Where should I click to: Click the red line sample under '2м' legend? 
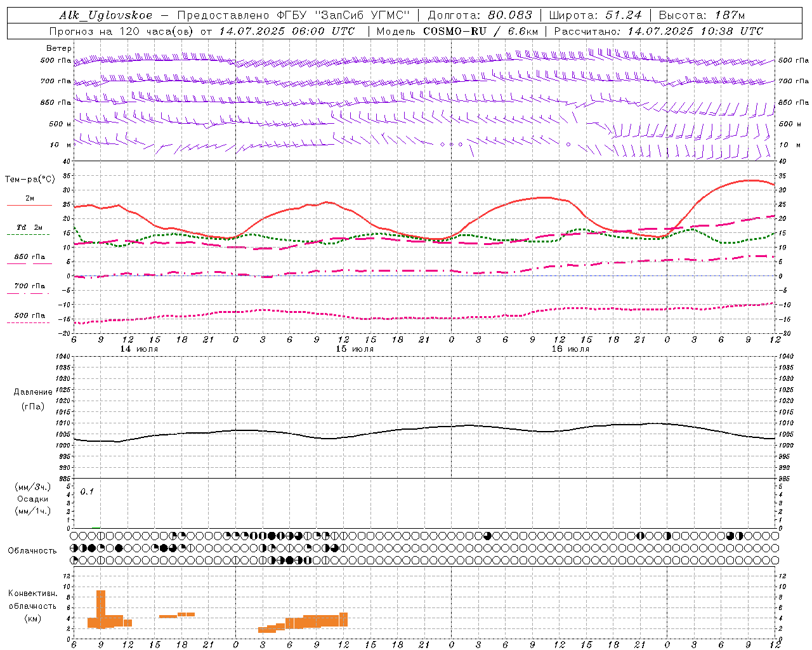tap(29, 206)
